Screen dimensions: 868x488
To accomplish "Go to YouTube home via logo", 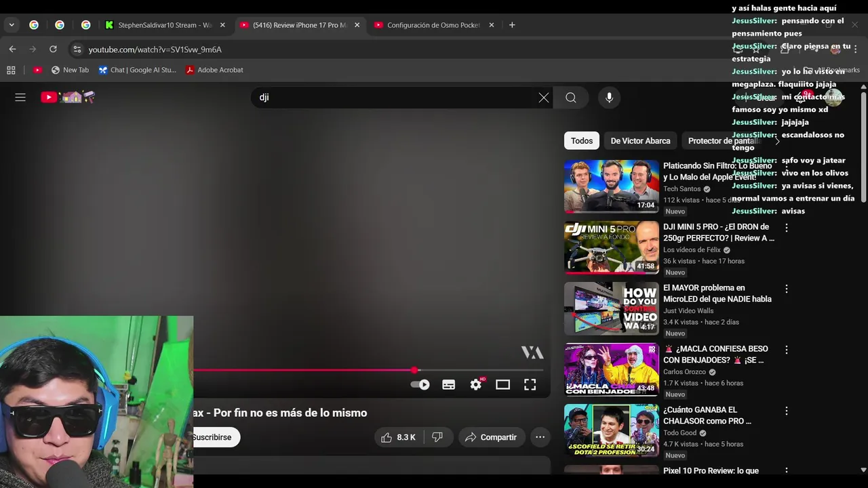I will 68,98.
